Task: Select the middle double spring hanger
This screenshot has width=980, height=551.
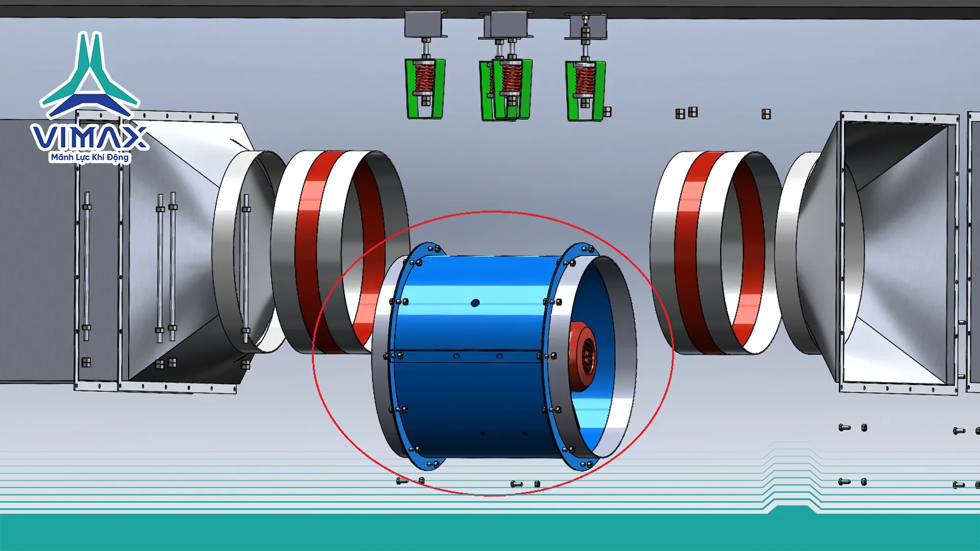Action: tap(505, 90)
